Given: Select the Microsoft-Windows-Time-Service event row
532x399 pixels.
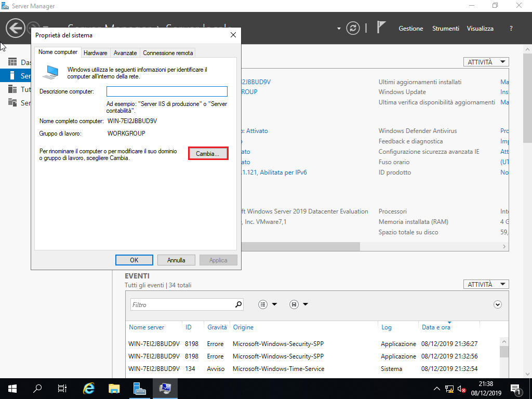Looking at the screenshot, I should tap(312, 369).
